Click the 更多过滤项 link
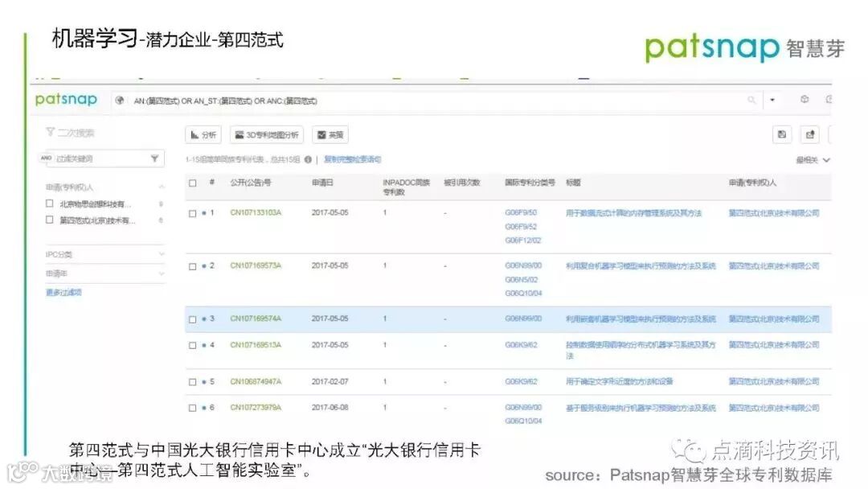Screen dimensions: 868x489 [x=63, y=293]
